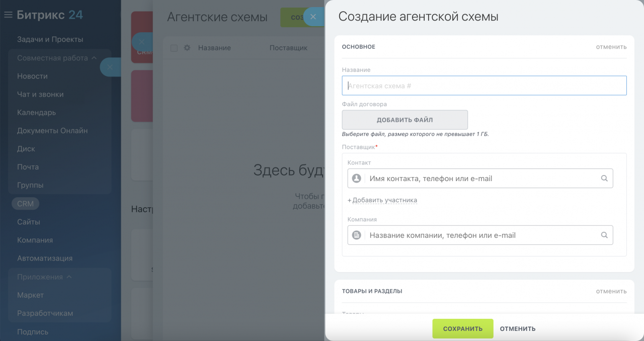Screen dimensions: 644x341
Task: Click the company building icon in Компания field
Action: pyautogui.click(x=357, y=235)
